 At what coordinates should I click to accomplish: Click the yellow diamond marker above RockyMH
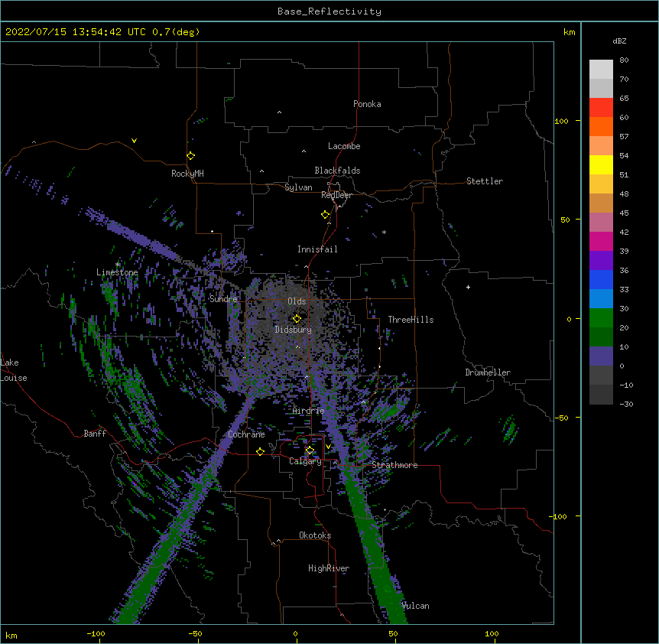pyautogui.click(x=191, y=156)
